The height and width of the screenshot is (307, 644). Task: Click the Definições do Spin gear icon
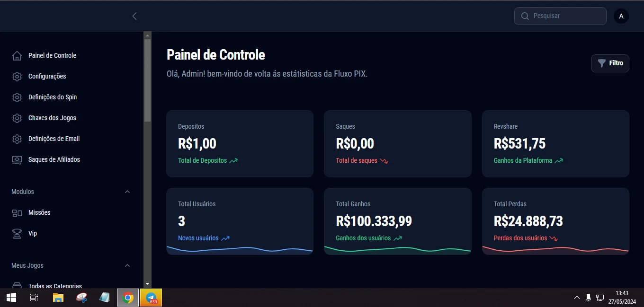tap(17, 97)
